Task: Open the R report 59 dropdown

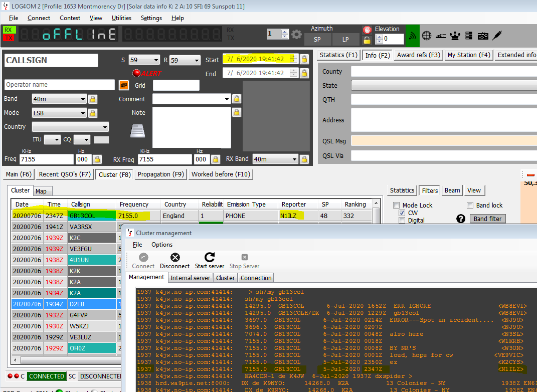Action: click(197, 61)
